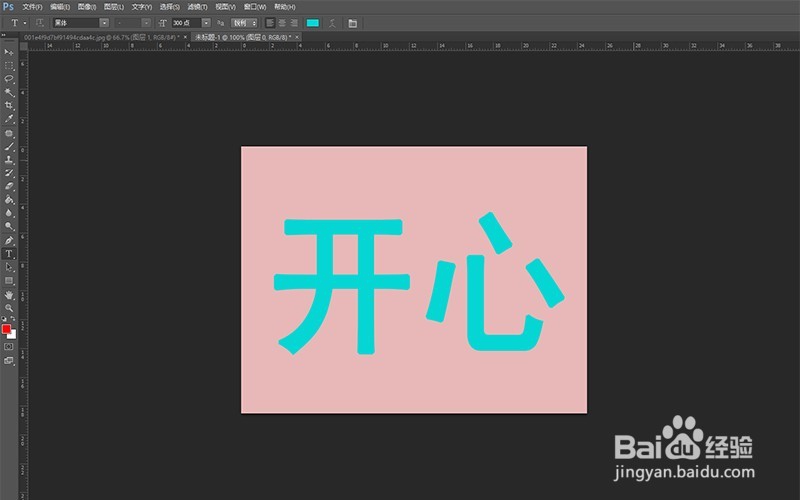This screenshot has height=500, width=800.
Task: Select the Crop tool
Action: (9, 106)
